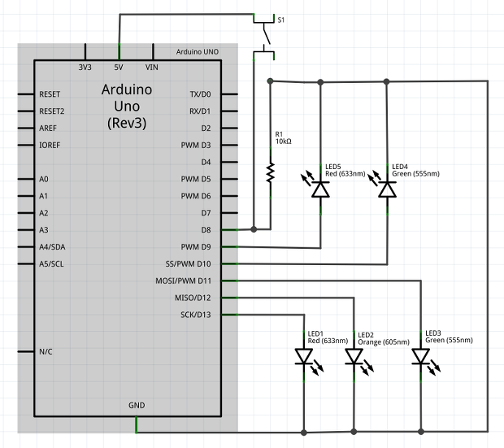Select the LED5 red diode symbol
Screen dimensions: 504x448
[x=315, y=189]
